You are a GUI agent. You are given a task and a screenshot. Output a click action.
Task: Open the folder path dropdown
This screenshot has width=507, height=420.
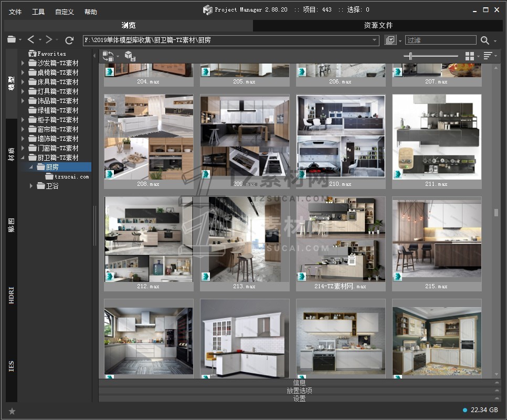tap(375, 40)
